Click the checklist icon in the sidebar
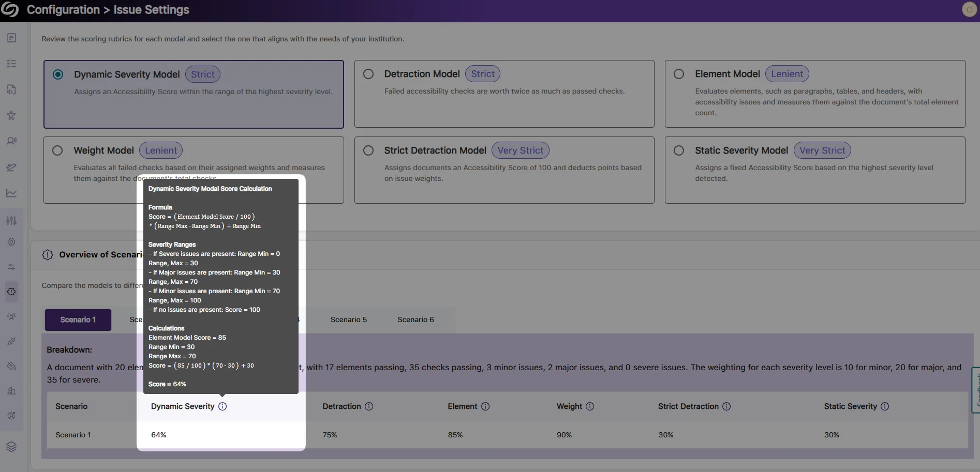The height and width of the screenshot is (472, 980). 11,64
